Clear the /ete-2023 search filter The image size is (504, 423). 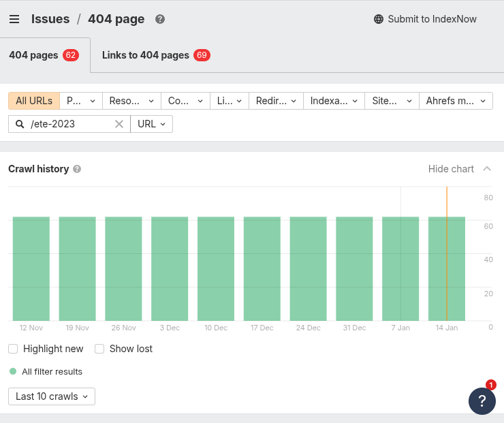(119, 124)
